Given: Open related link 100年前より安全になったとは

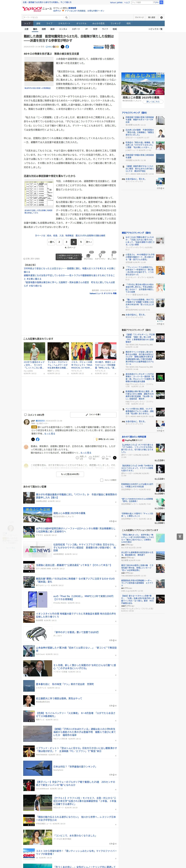Looking at the screenshot, I should pyautogui.click(x=69, y=270).
